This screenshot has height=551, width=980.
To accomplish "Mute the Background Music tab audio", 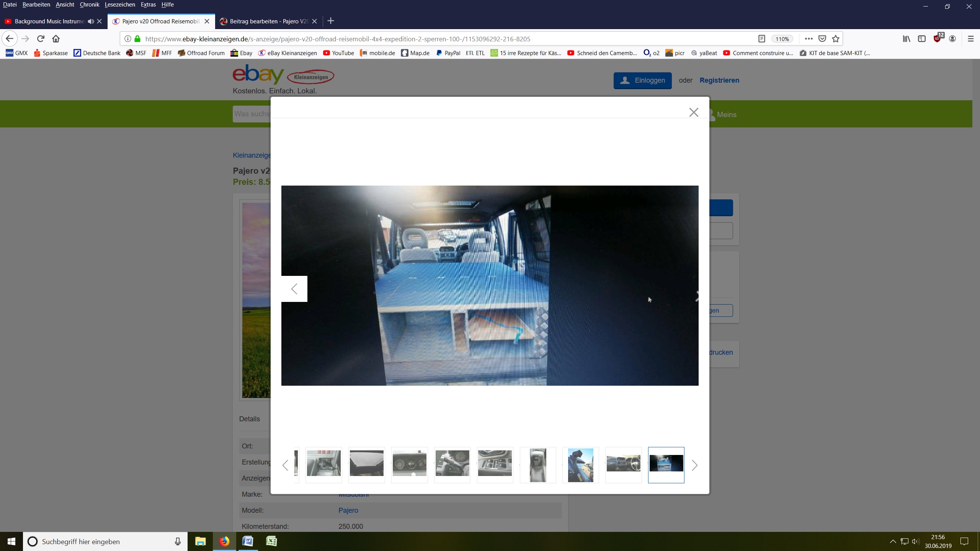I will [x=91, y=21].
